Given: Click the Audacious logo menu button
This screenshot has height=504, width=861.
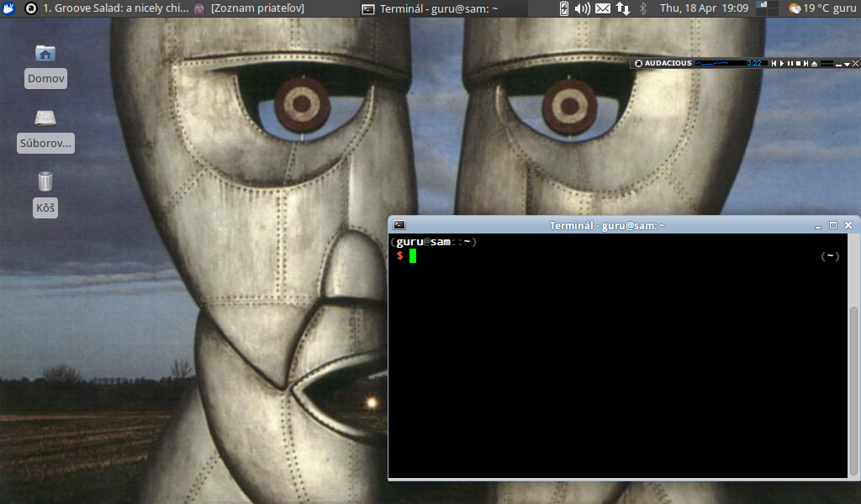Looking at the screenshot, I should point(638,63).
